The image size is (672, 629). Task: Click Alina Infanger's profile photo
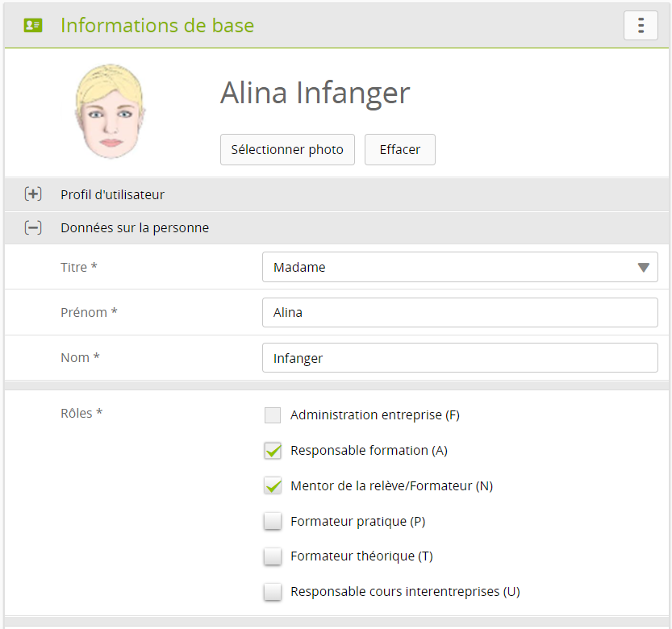(x=109, y=112)
